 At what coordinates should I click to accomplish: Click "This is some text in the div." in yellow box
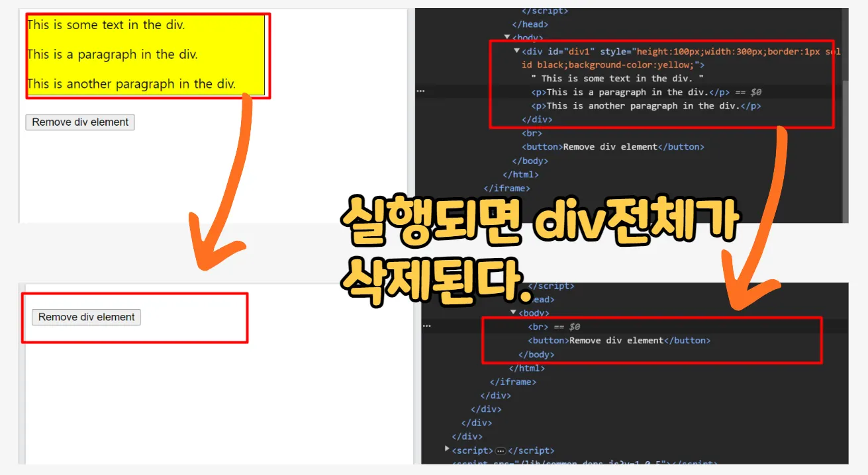click(106, 25)
